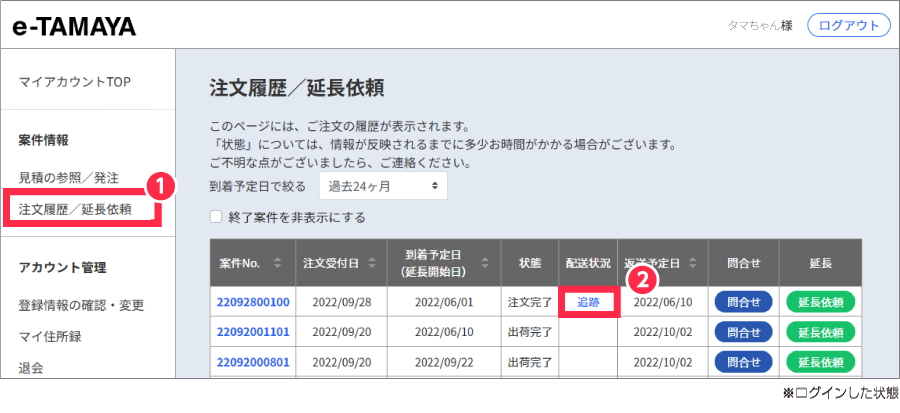The height and width of the screenshot is (413, 900).
Task: Open order 22092000801 link
Action: 253,362
